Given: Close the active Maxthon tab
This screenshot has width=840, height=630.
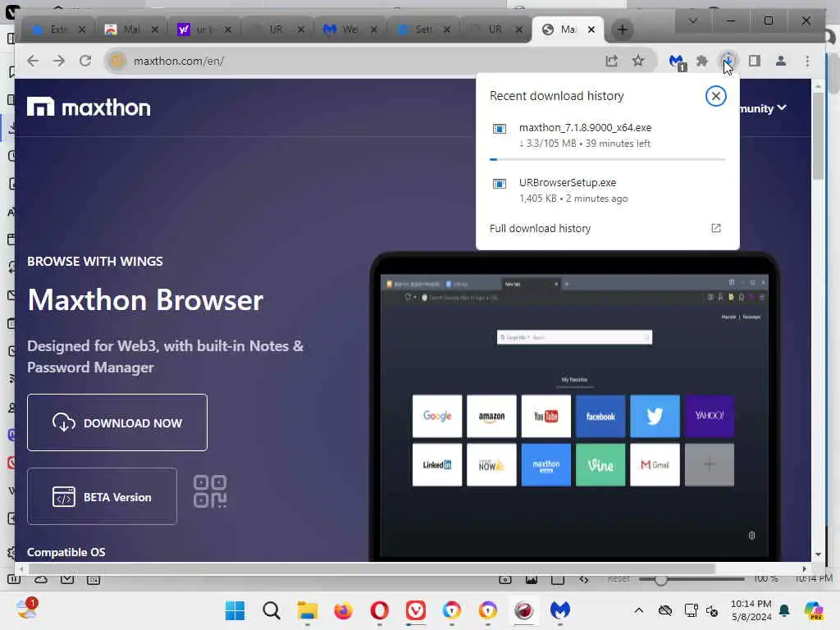Looking at the screenshot, I should pyautogui.click(x=591, y=30).
